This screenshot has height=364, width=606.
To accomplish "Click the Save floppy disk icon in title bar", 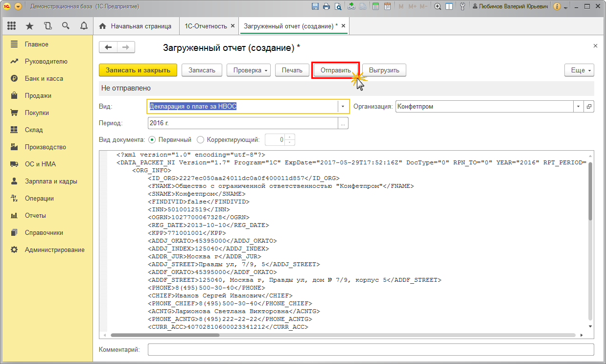I will [x=316, y=7].
